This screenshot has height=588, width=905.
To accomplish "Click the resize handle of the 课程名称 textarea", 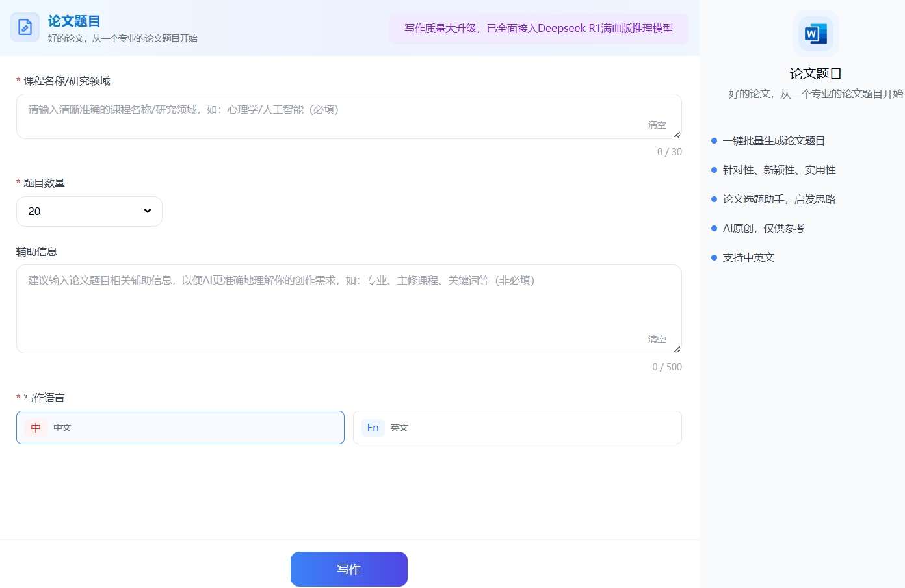I will click(x=677, y=134).
